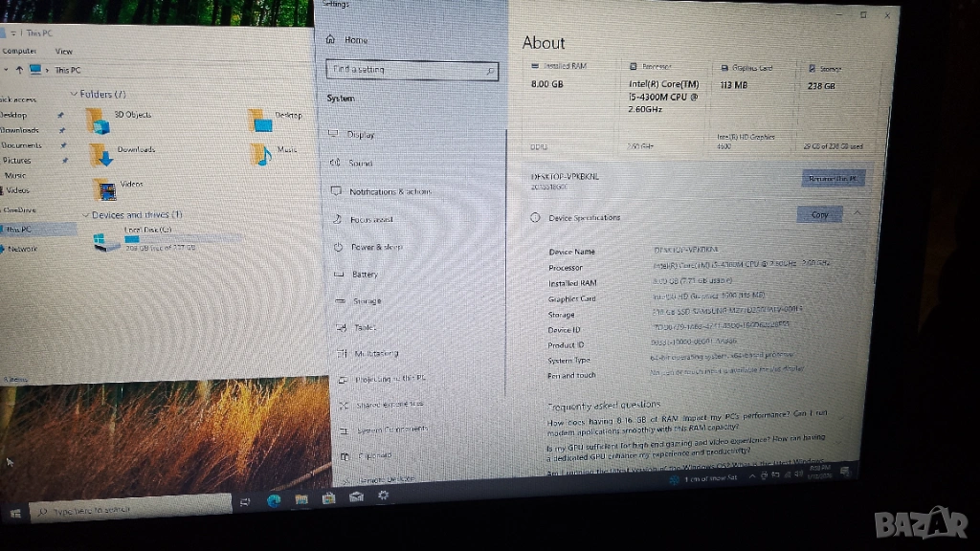
Task: Open the Computer ribbon tab
Action: (19, 51)
